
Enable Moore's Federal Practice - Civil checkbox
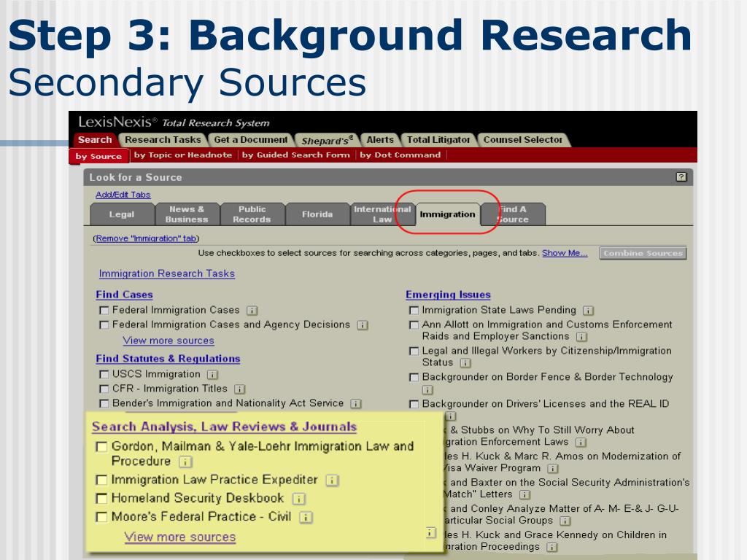(x=101, y=517)
